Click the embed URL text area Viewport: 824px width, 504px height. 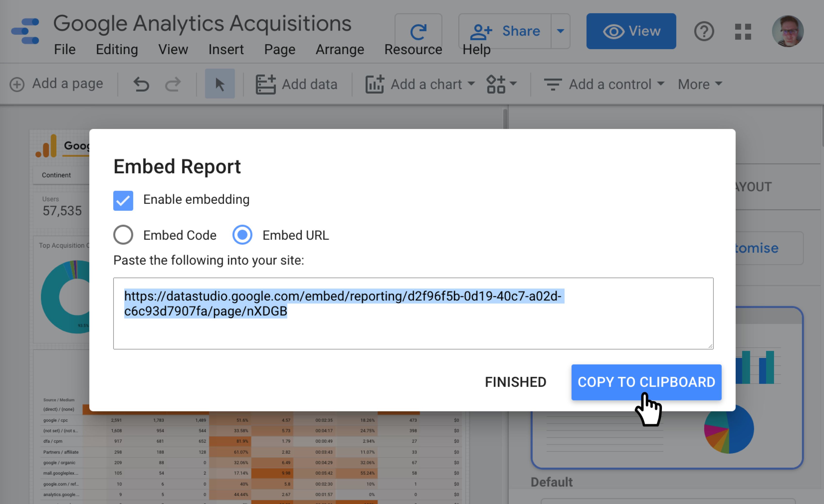click(x=413, y=313)
